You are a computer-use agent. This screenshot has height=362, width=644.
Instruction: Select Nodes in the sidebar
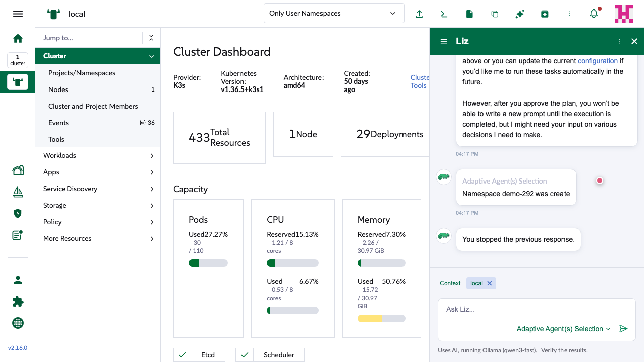tap(98, 89)
